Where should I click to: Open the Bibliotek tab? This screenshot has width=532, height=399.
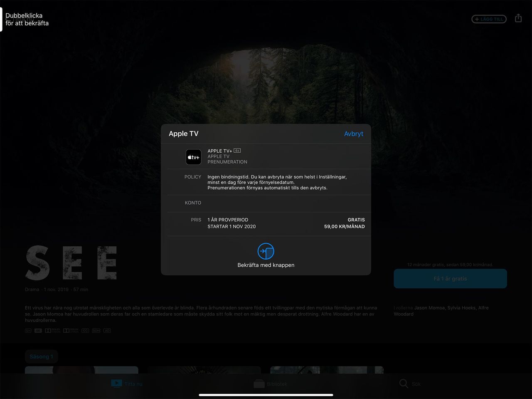click(271, 384)
